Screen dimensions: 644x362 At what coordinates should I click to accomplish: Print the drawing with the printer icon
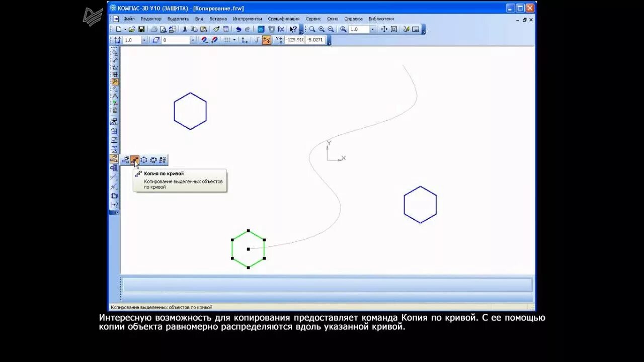(x=154, y=29)
